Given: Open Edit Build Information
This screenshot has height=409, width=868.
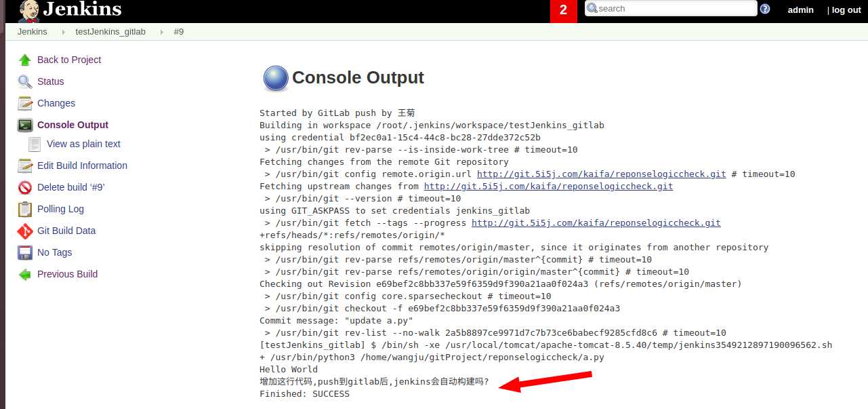Looking at the screenshot, I should coord(82,165).
